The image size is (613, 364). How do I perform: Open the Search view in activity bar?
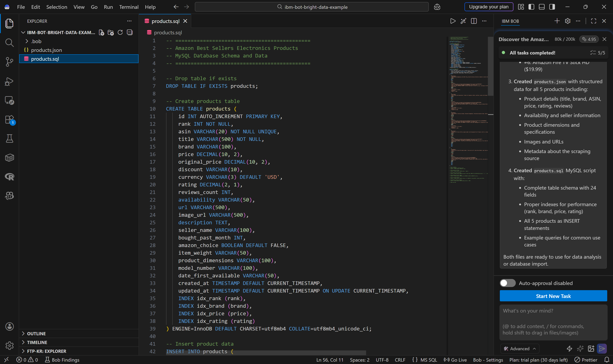[9, 43]
